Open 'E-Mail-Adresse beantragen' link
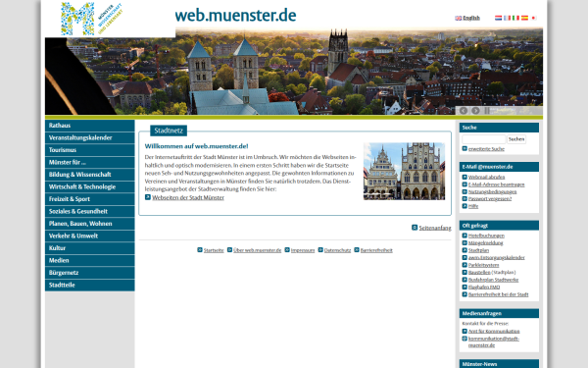Image resolution: width=588 pixels, height=368 pixels. 497,184
